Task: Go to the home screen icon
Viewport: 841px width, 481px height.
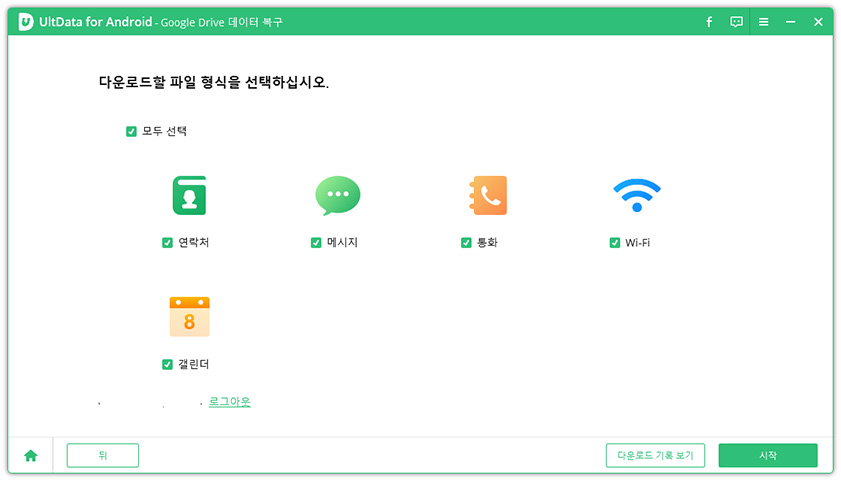Action: [31, 455]
